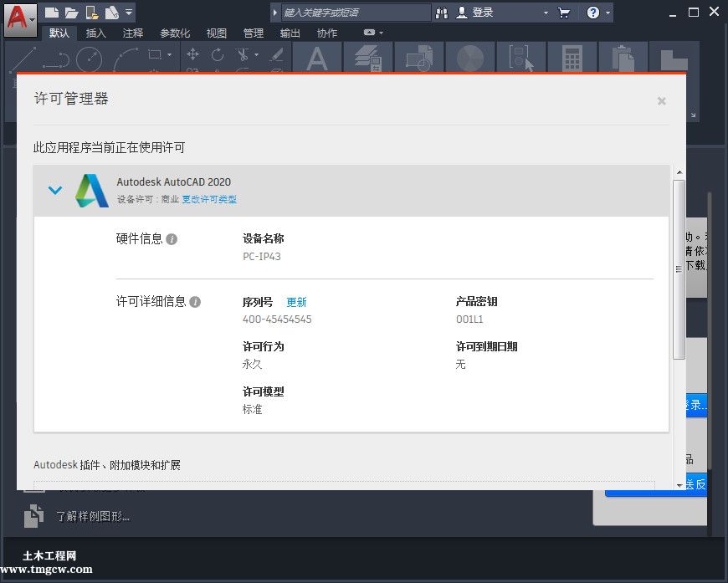Click the scrollbar down arrow in license dialog
Screen dimensions: 728x583
679,485
